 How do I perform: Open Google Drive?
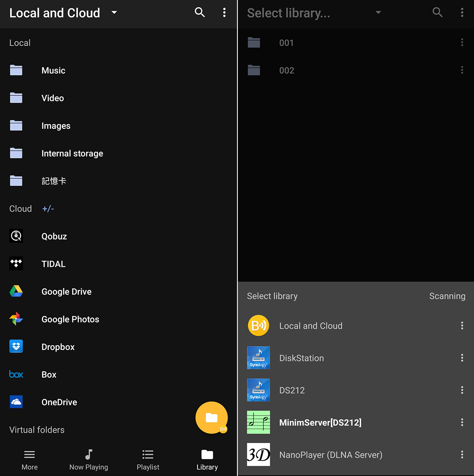[x=118, y=292]
